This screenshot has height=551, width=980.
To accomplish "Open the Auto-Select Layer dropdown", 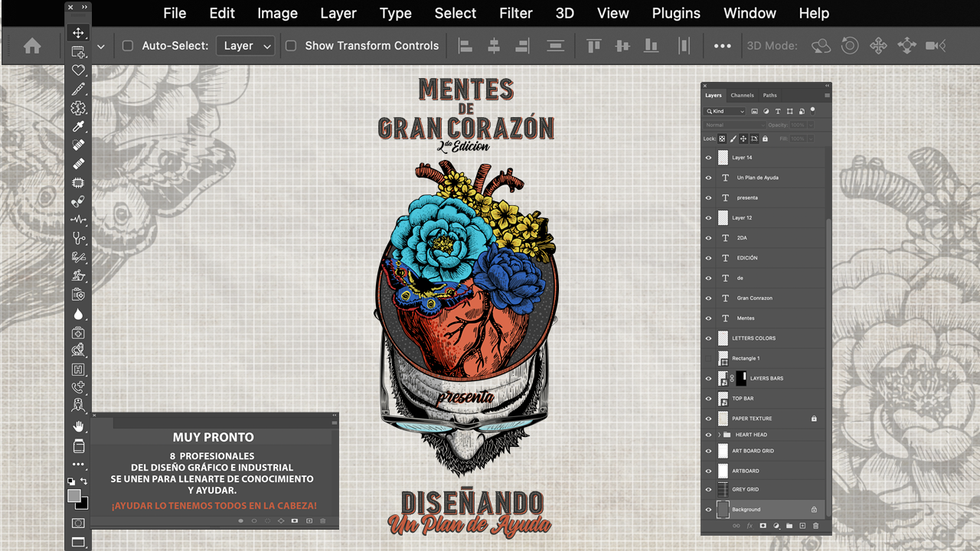I will pos(245,46).
